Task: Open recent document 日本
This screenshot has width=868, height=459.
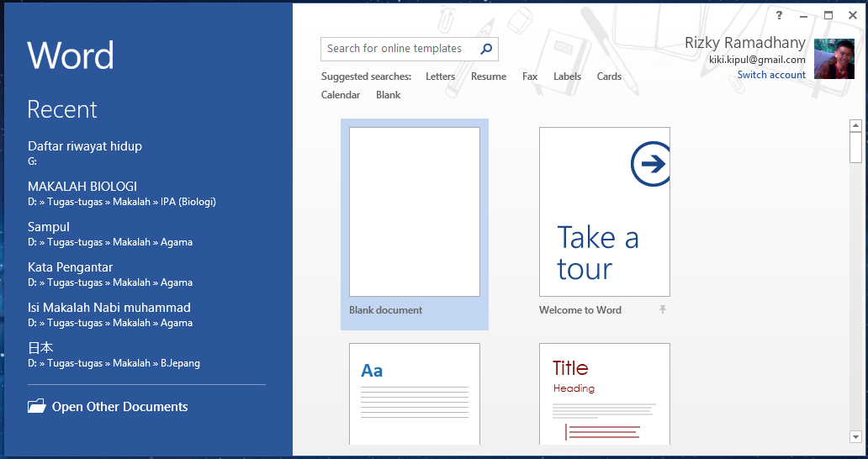Action: [x=114, y=355]
